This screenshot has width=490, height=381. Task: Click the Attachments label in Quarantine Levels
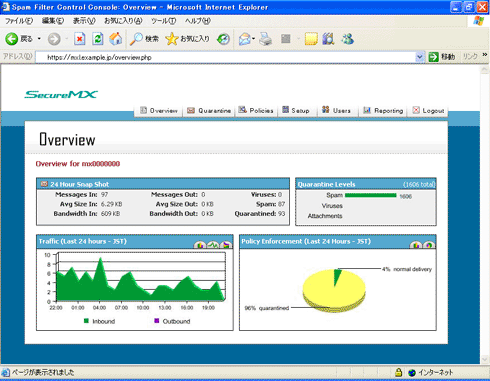325,216
